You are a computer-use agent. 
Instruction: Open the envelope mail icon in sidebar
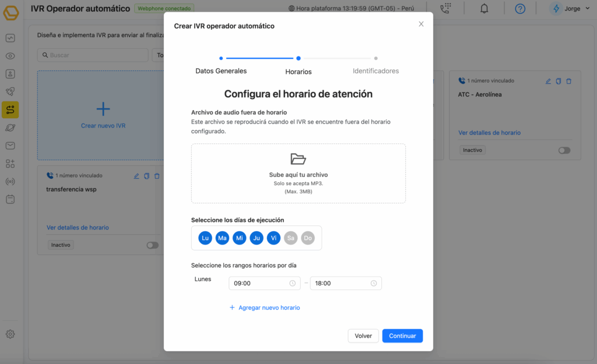(x=10, y=146)
